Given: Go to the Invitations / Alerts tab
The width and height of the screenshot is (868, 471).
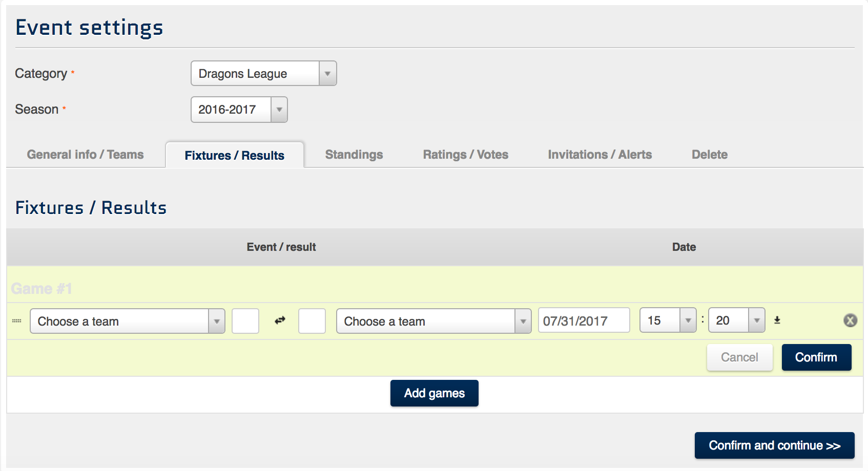Looking at the screenshot, I should click(x=600, y=155).
